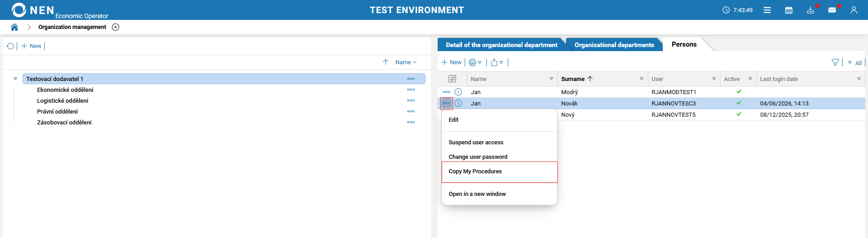Viewport: 868px width, 238px height.
Task: Open table column settings icon
Action: point(452,79)
